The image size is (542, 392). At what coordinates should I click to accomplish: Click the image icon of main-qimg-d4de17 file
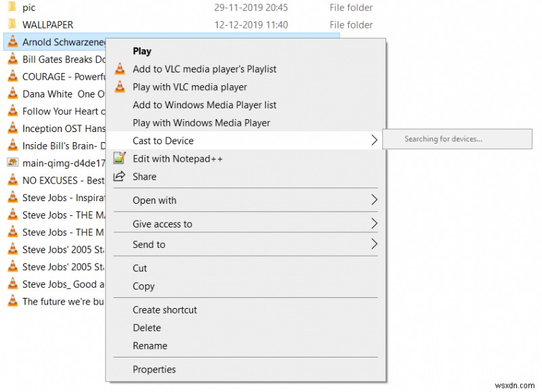13,163
